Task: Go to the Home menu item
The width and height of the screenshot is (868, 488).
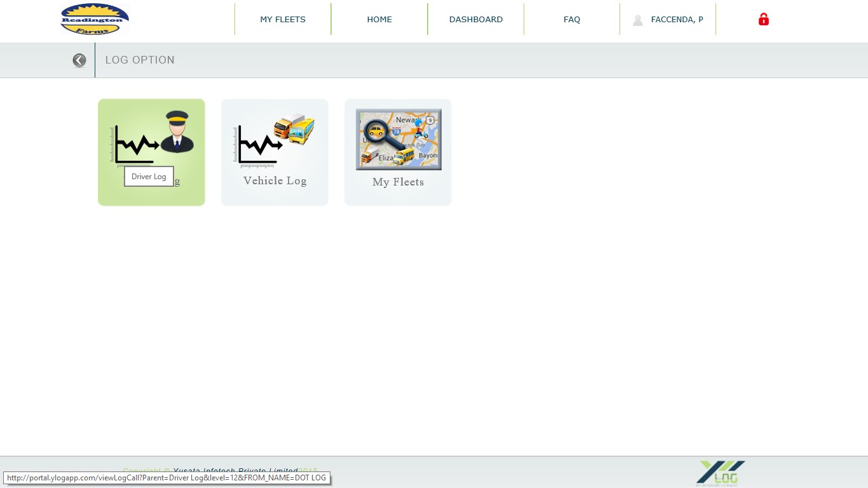Action: coord(379,19)
